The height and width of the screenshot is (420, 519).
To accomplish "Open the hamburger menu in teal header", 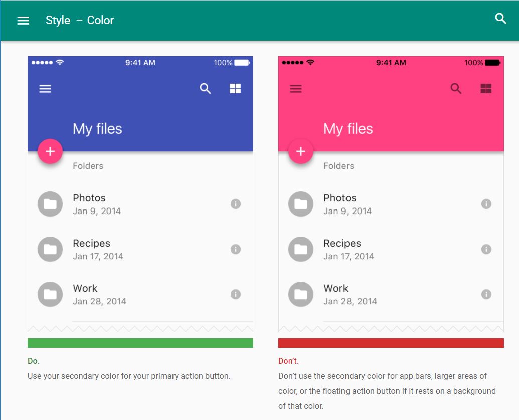I will point(23,21).
